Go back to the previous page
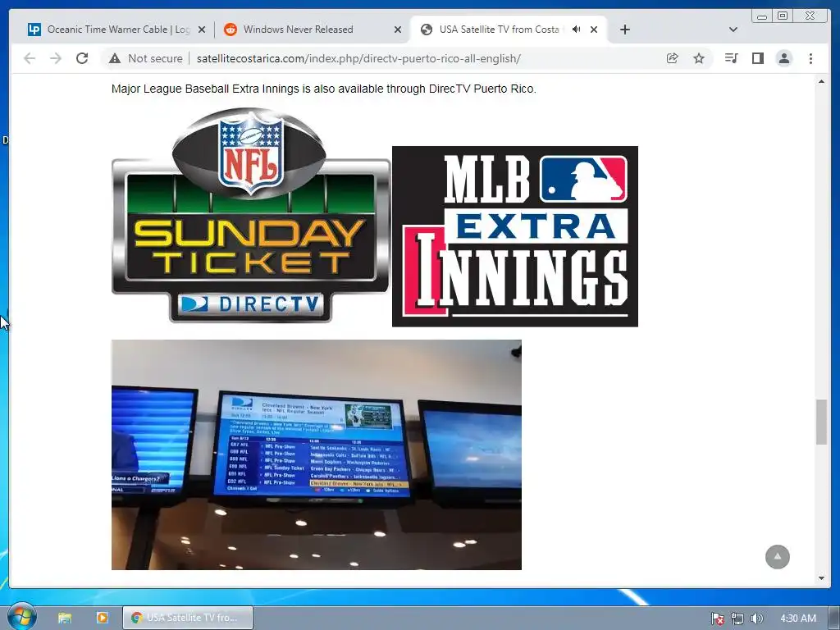Screen dimensions: 840x630 pos(30,58)
